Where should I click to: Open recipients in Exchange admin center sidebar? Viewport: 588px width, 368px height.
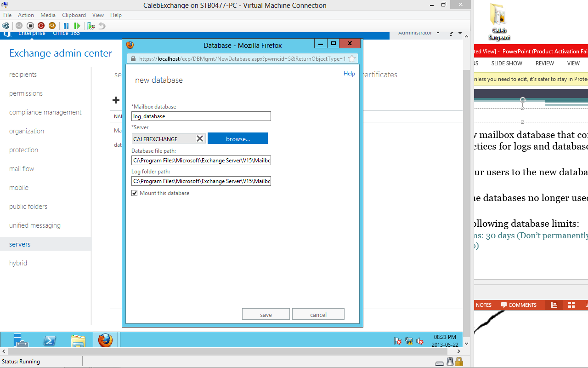[23, 75]
